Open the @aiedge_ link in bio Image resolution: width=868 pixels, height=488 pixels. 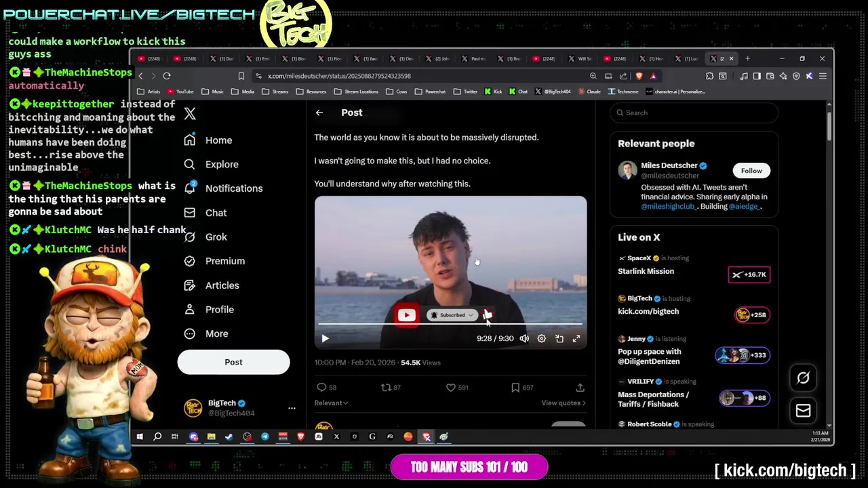click(x=745, y=206)
